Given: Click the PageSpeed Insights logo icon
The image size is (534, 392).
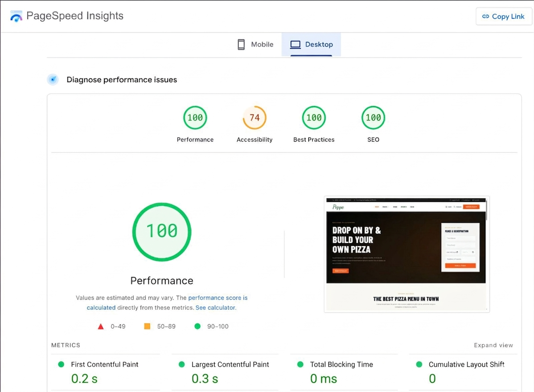Looking at the screenshot, I should tap(16, 16).
